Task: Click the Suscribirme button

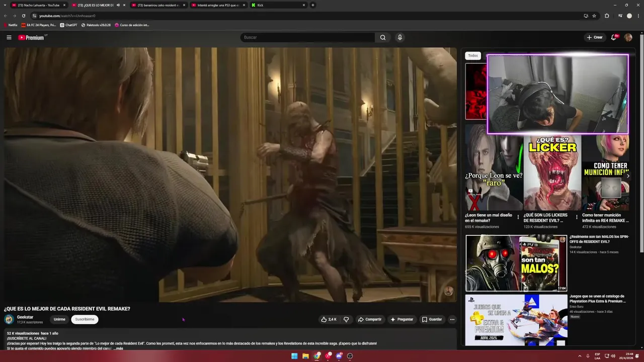Action: pos(85,319)
